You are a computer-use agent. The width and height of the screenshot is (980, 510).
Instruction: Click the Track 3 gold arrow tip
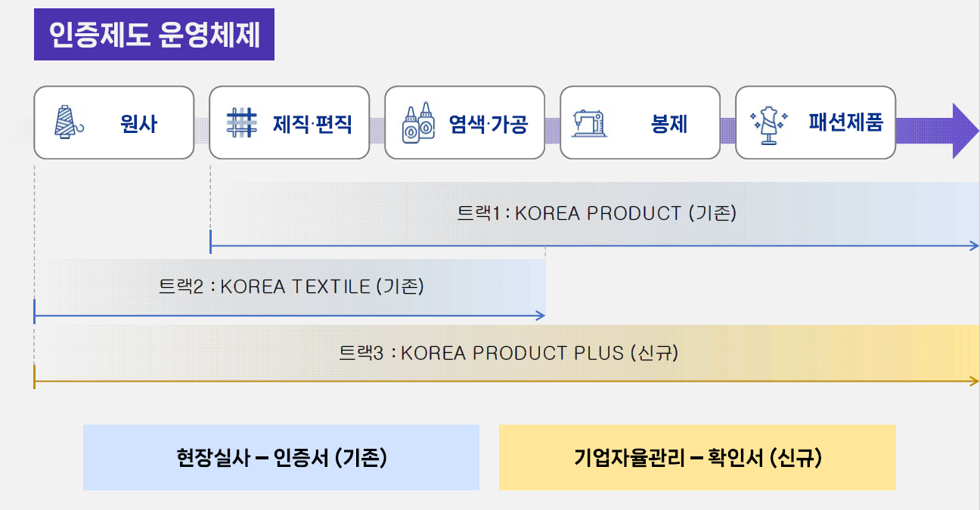click(975, 382)
